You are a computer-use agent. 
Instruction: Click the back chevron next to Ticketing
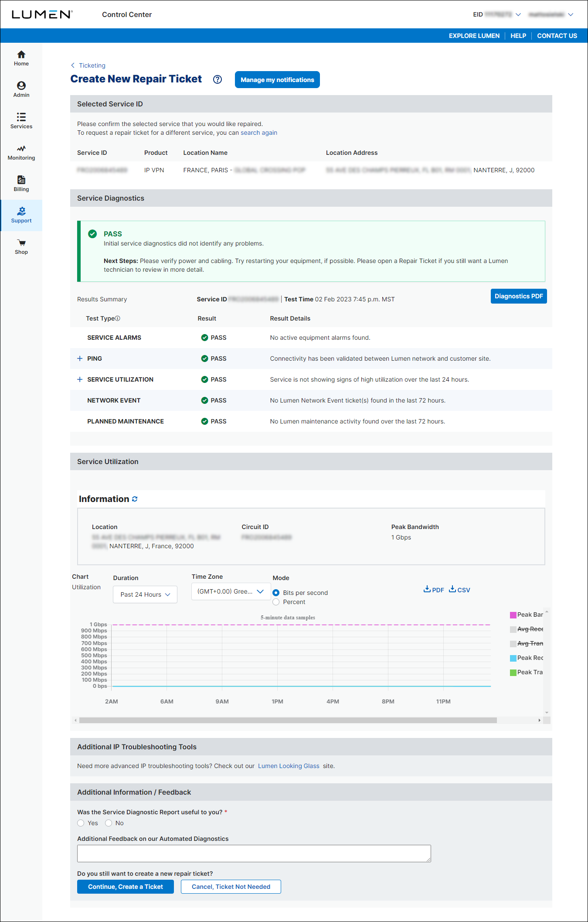73,65
